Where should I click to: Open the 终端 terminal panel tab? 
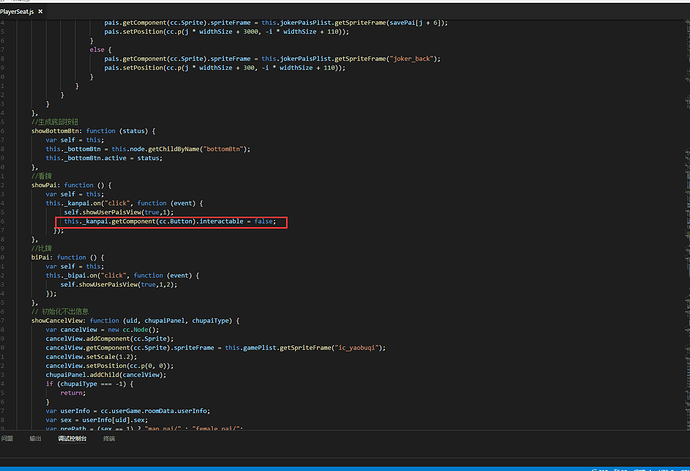109,438
